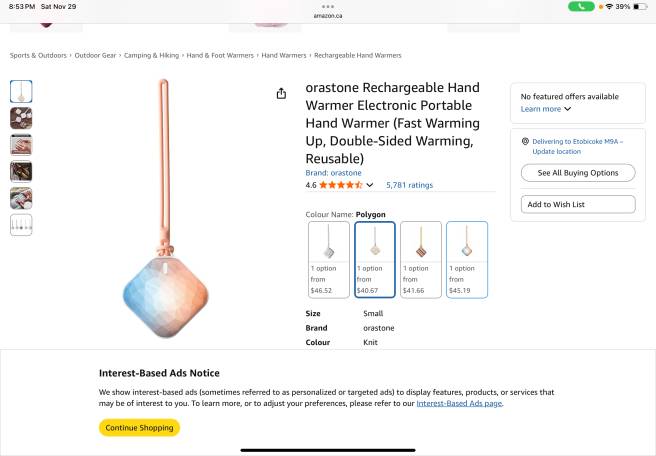
Task: Tap the three-dot menu at top
Action: click(x=328, y=7)
